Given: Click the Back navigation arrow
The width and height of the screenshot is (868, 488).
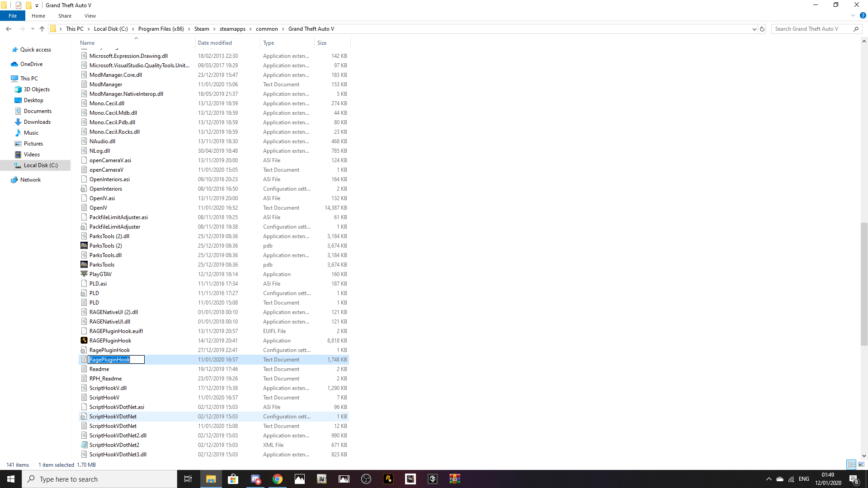Looking at the screenshot, I should coord(9,29).
